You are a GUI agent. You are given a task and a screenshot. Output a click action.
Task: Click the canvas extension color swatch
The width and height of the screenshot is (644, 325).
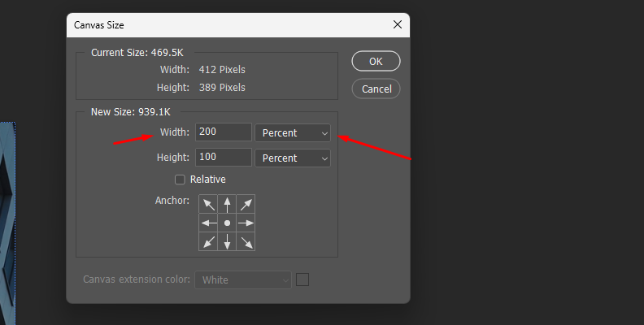[302, 279]
